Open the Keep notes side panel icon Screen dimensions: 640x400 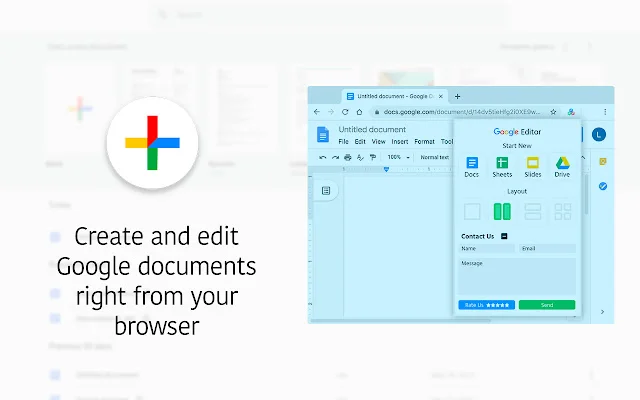pyautogui.click(x=602, y=161)
